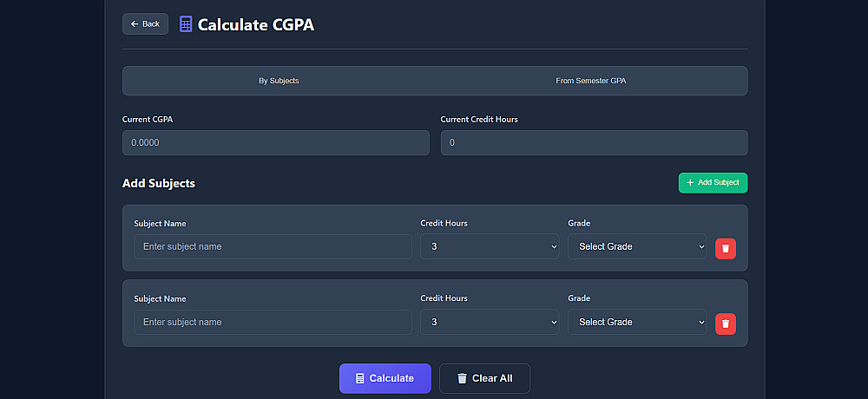The width and height of the screenshot is (868, 399).
Task: Click the calculator icon beside Calculate CGPA title
Action: coord(186,24)
